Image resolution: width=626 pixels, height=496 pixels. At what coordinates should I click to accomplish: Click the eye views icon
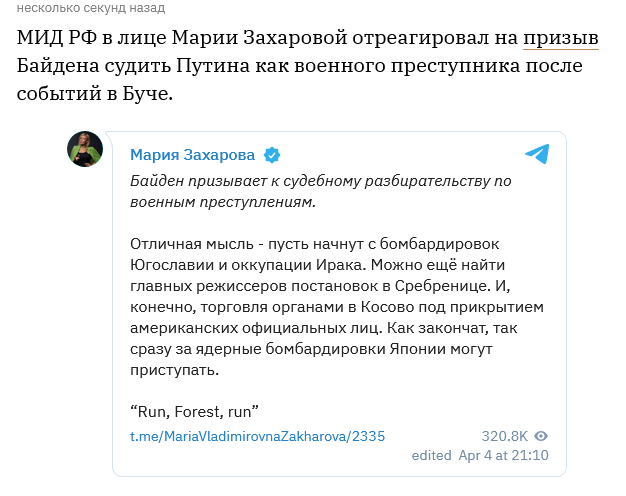click(541, 436)
